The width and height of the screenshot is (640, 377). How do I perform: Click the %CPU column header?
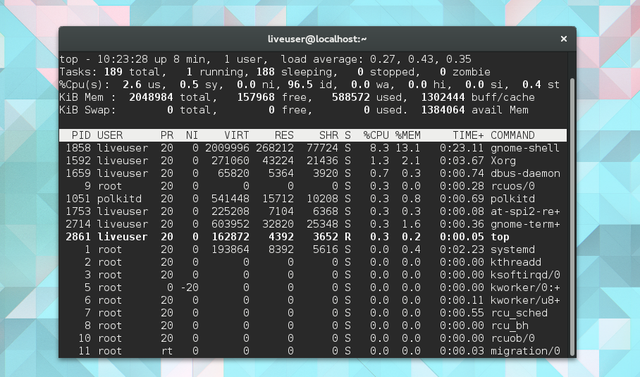tap(376, 135)
